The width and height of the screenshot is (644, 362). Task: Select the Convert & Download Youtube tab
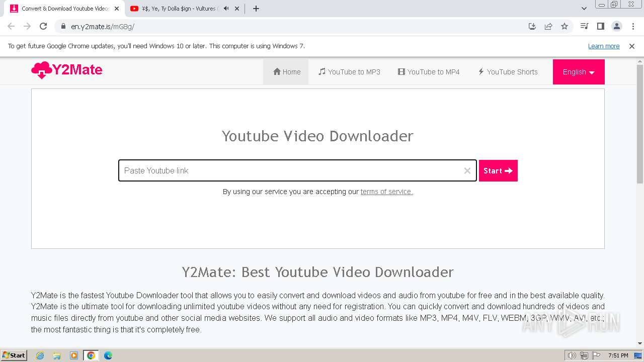65,9
